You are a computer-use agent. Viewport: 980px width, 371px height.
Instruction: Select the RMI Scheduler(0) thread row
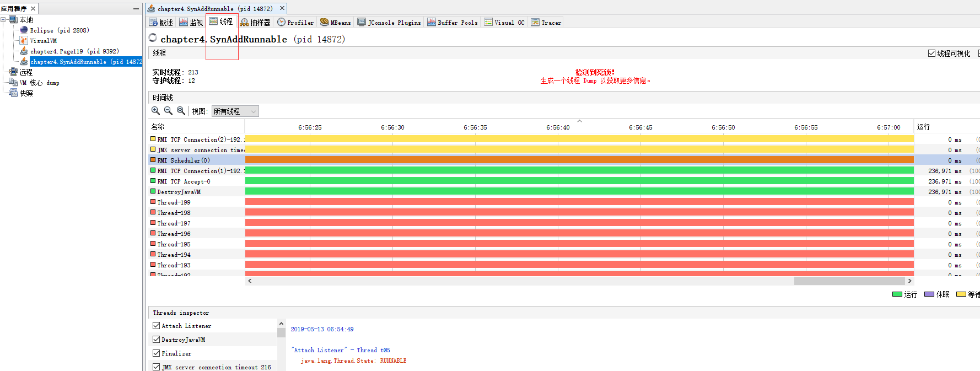(197, 160)
